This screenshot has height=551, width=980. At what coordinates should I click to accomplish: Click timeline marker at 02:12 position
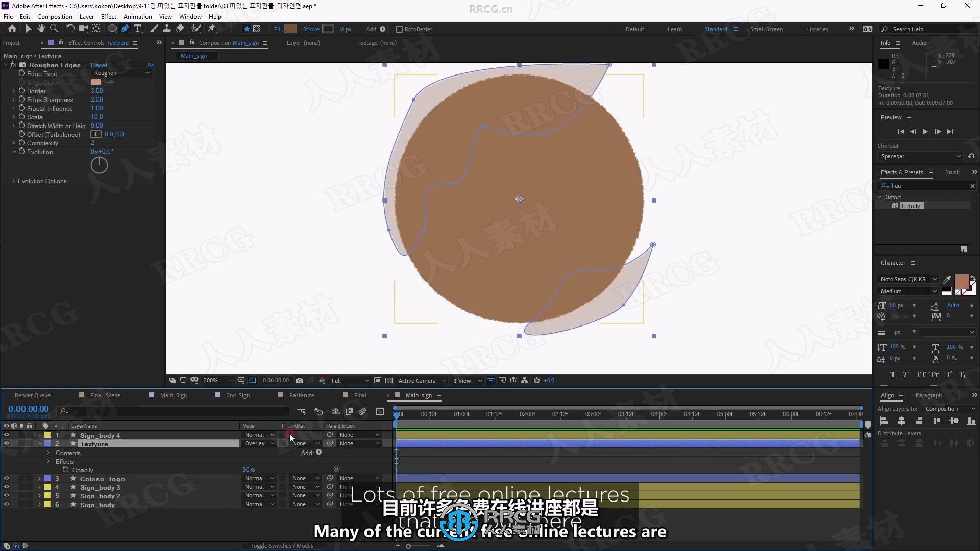click(x=559, y=414)
